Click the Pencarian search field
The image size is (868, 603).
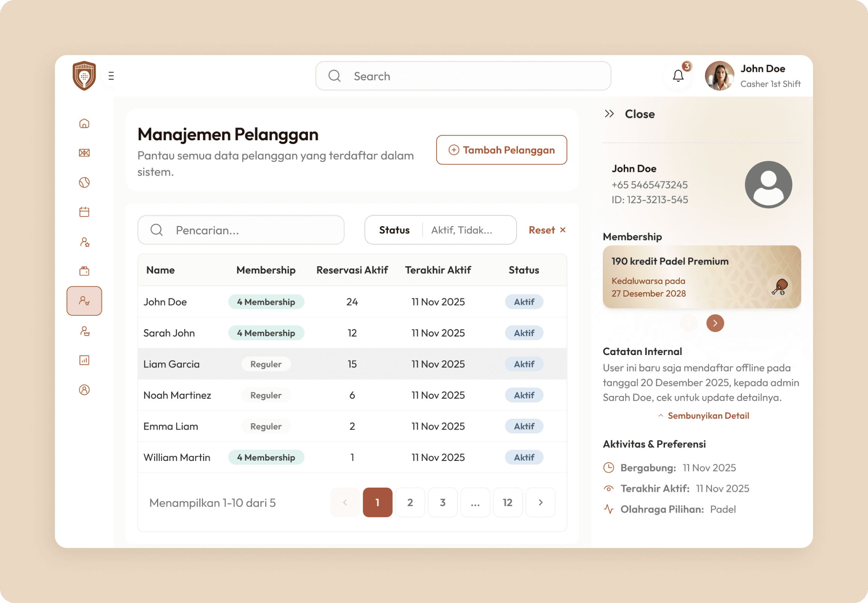coord(241,230)
